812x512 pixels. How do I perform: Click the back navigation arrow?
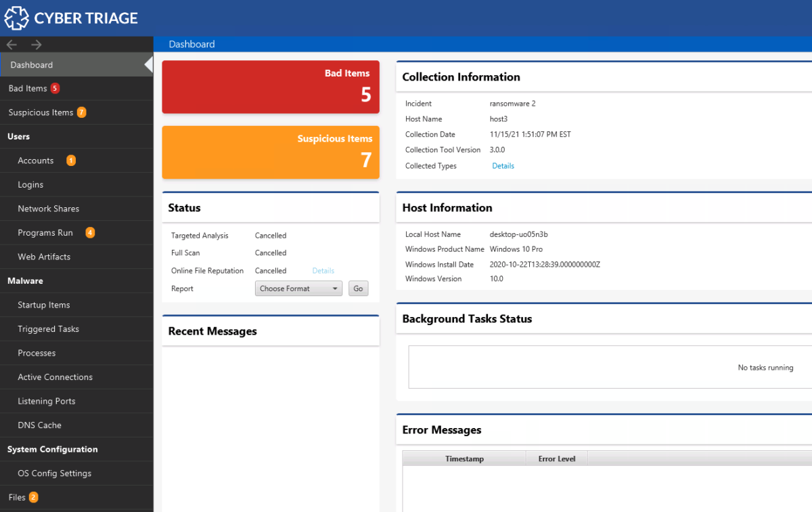pos(11,44)
